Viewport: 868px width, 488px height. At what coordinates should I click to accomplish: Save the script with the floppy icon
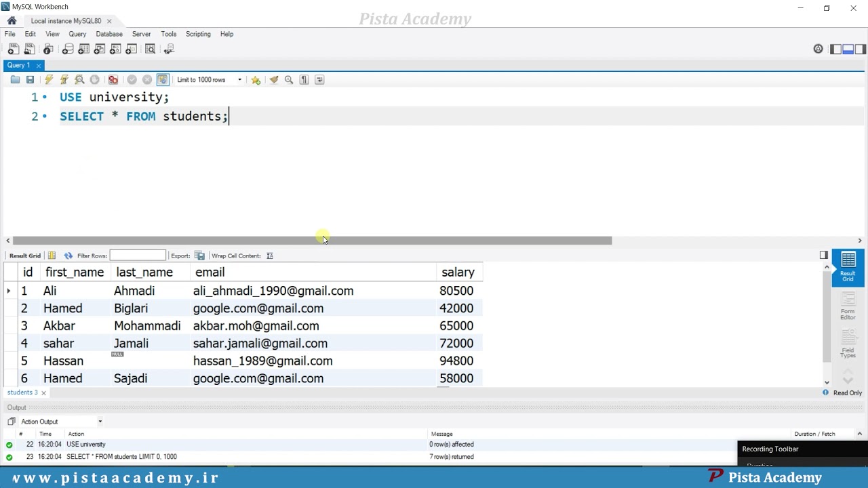coord(30,80)
